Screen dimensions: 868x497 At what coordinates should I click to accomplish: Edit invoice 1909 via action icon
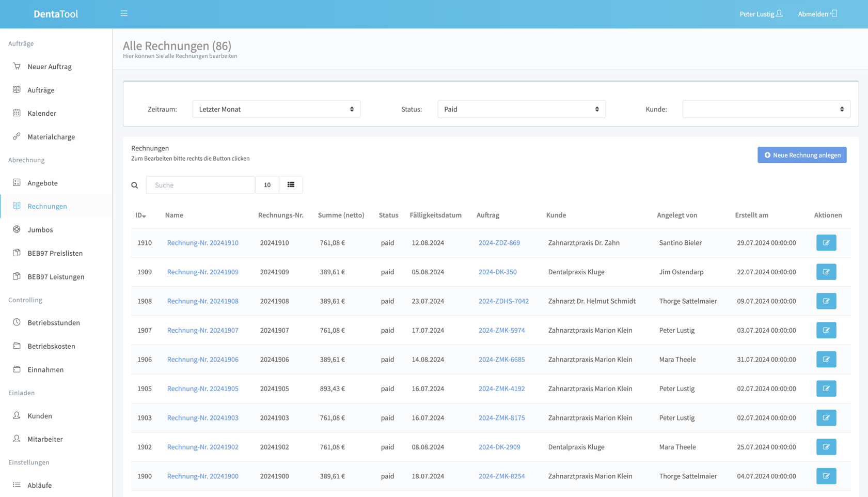[x=826, y=272]
